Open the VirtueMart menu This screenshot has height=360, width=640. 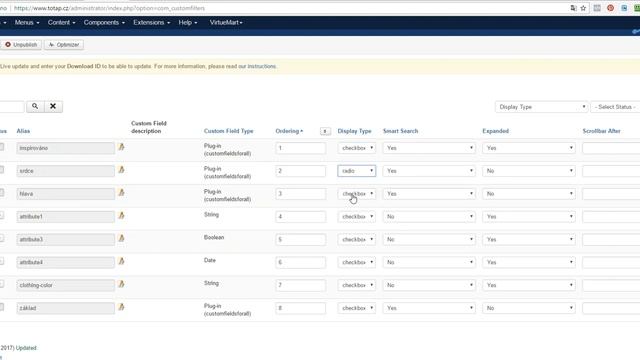[226, 22]
